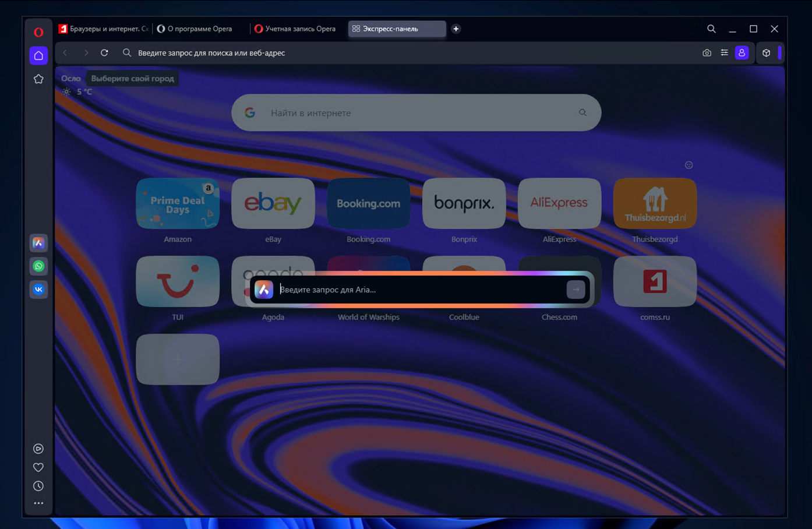812x529 pixels.
Task: Open the eBay speed dial tile
Action: pos(273,203)
